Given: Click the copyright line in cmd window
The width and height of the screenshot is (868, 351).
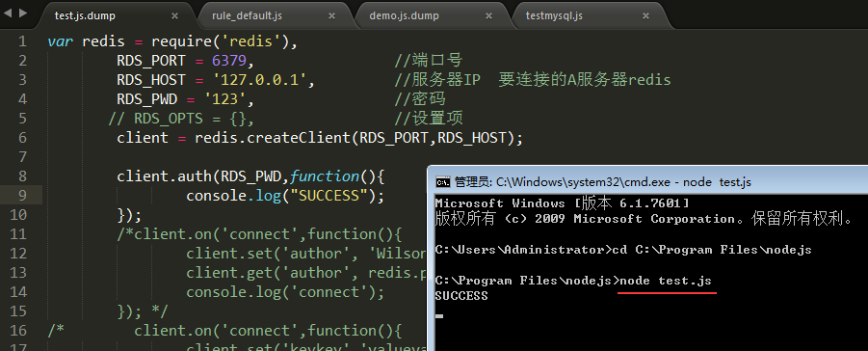Looking at the screenshot, I should click(645, 219).
